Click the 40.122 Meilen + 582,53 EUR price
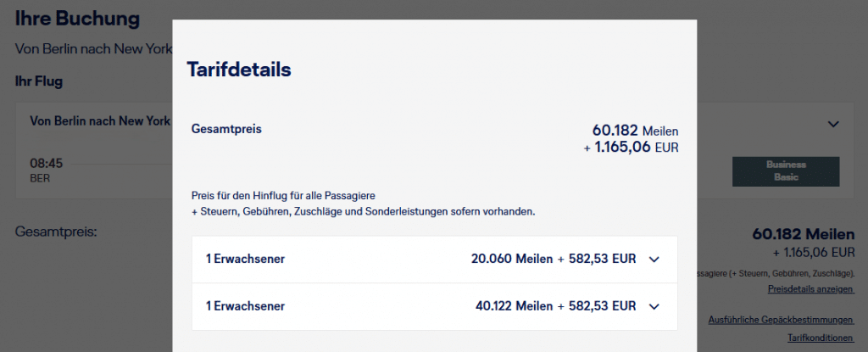This screenshot has height=352, width=868. [x=554, y=306]
